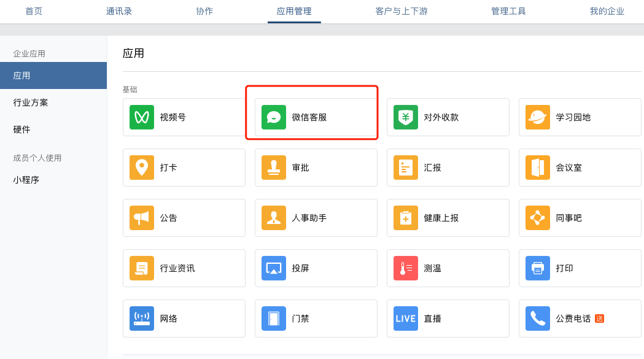Click the 打印 label text

click(564, 268)
